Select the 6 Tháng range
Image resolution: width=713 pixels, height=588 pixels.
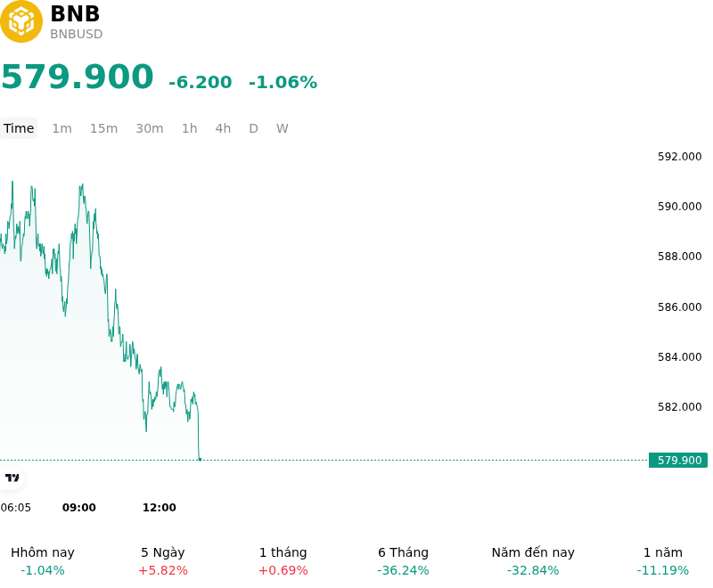coord(404,561)
